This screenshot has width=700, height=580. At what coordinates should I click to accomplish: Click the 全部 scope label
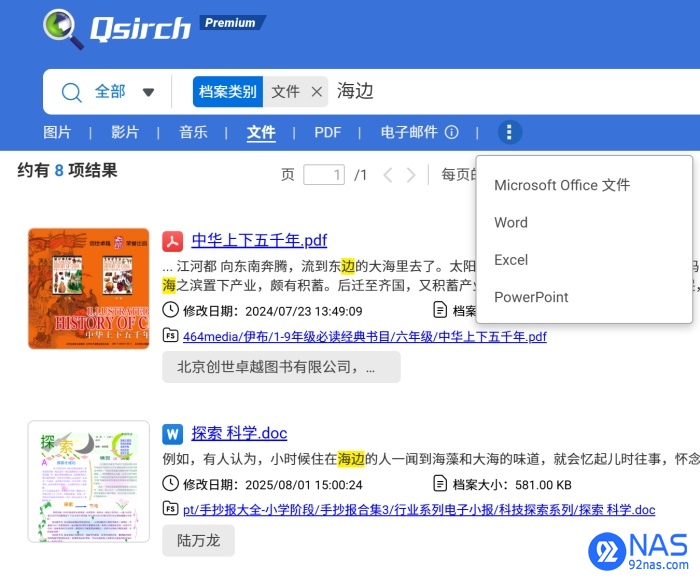pyautogui.click(x=110, y=92)
